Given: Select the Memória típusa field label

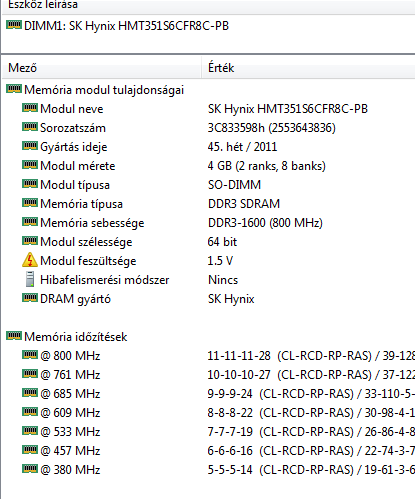Looking at the screenshot, I should click(81, 204).
